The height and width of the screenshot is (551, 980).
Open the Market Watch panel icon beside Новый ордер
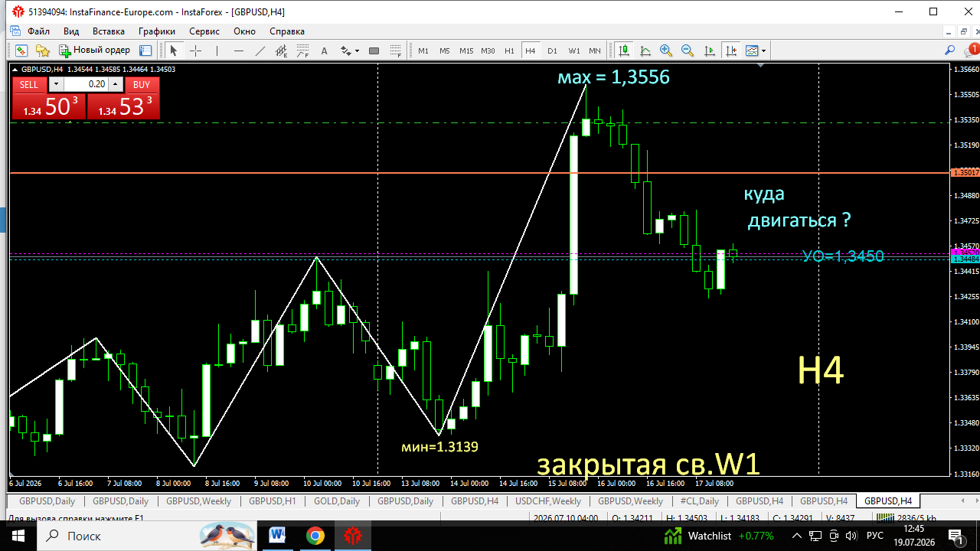tap(145, 51)
